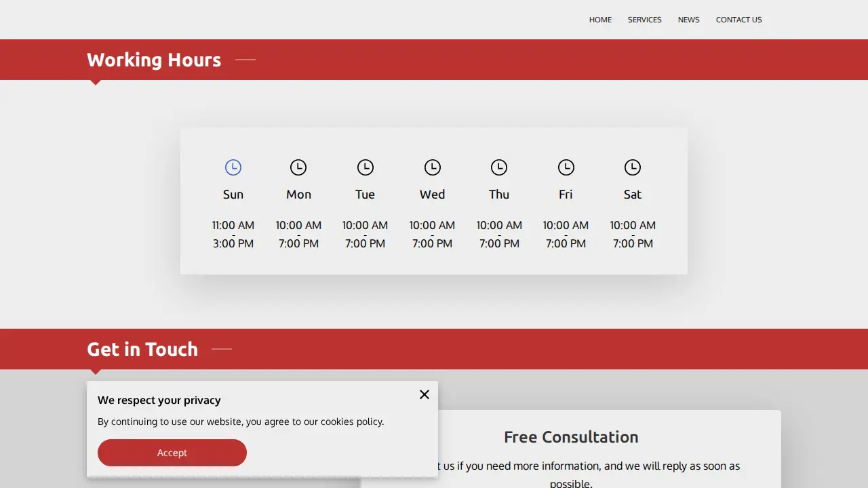Click Sunday's 11:00 AM opening time
Screen dimensions: 868x488
233,225
